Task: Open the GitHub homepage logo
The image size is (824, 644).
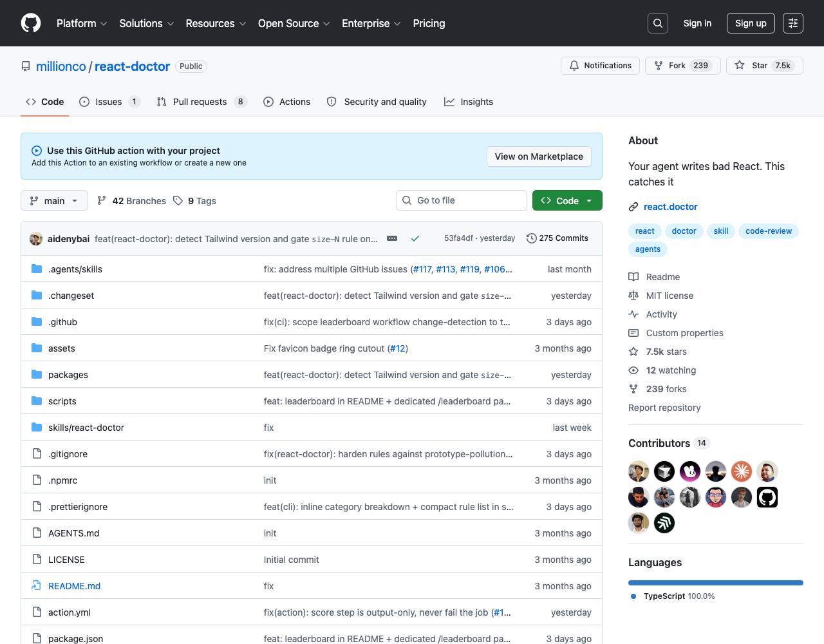Action: (31, 23)
